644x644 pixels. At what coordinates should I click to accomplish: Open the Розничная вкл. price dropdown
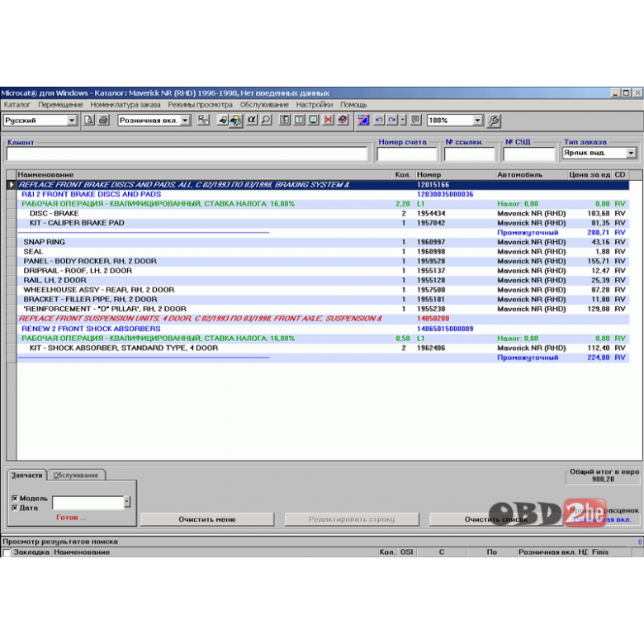[x=185, y=121]
